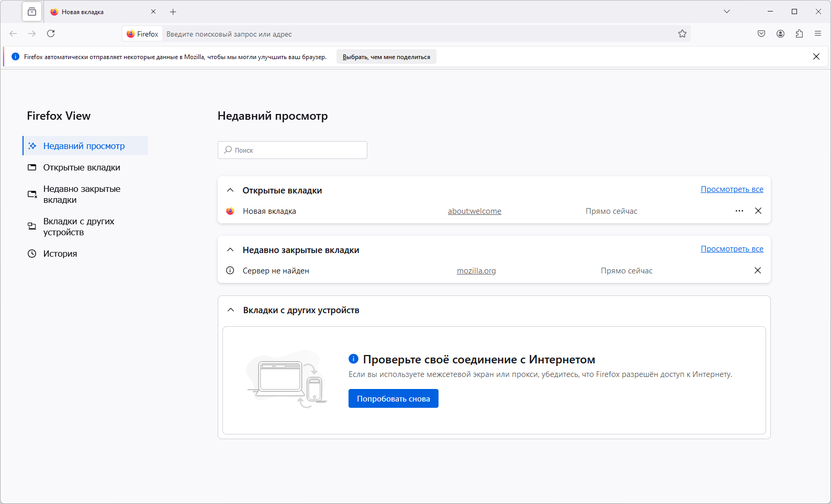
Task: Reload the current page
Action: pyautogui.click(x=51, y=33)
